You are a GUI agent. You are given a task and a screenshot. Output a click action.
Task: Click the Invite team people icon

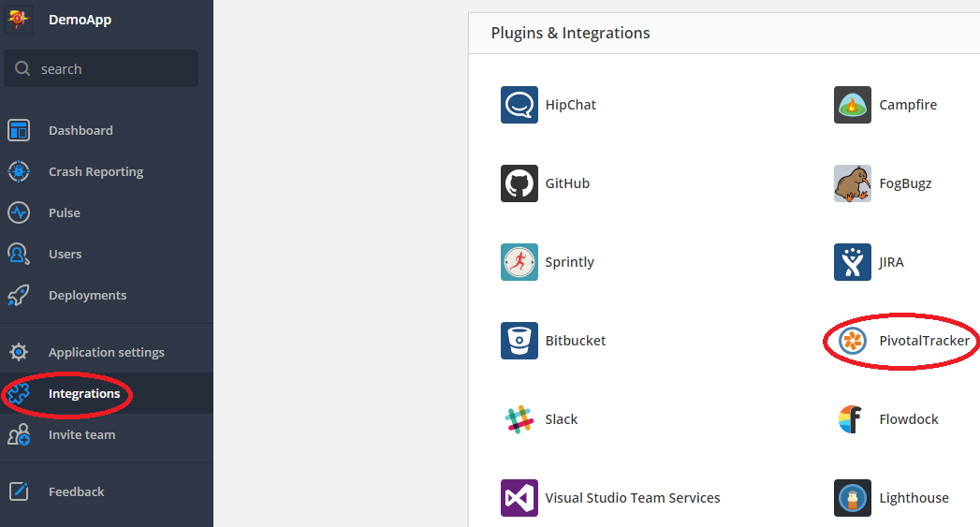(x=19, y=434)
